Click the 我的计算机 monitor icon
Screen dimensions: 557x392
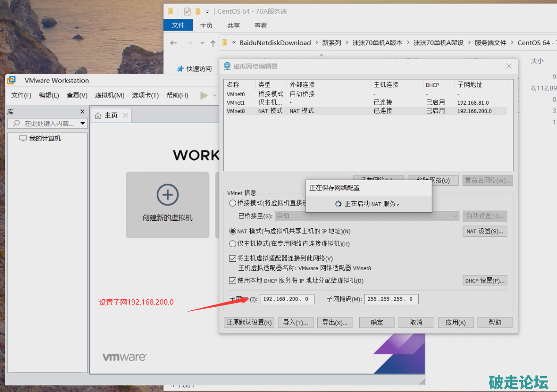pos(23,139)
